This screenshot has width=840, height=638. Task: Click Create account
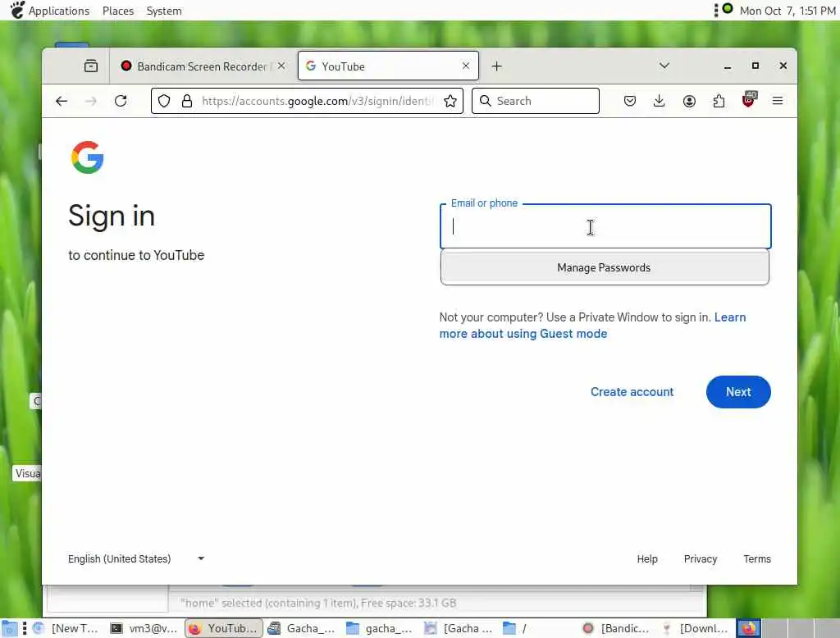(632, 392)
